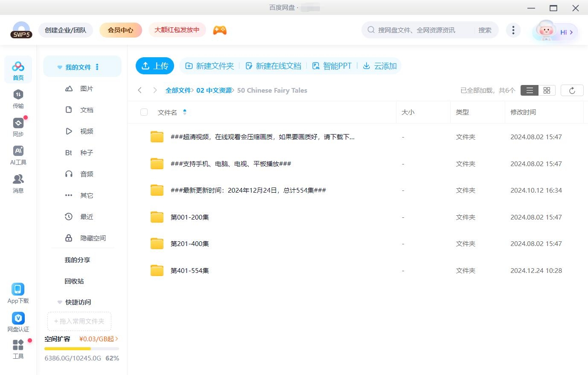This screenshot has height=375, width=588.
Task: Open 网盘认证 in the lower sidebar
Action: point(18,321)
